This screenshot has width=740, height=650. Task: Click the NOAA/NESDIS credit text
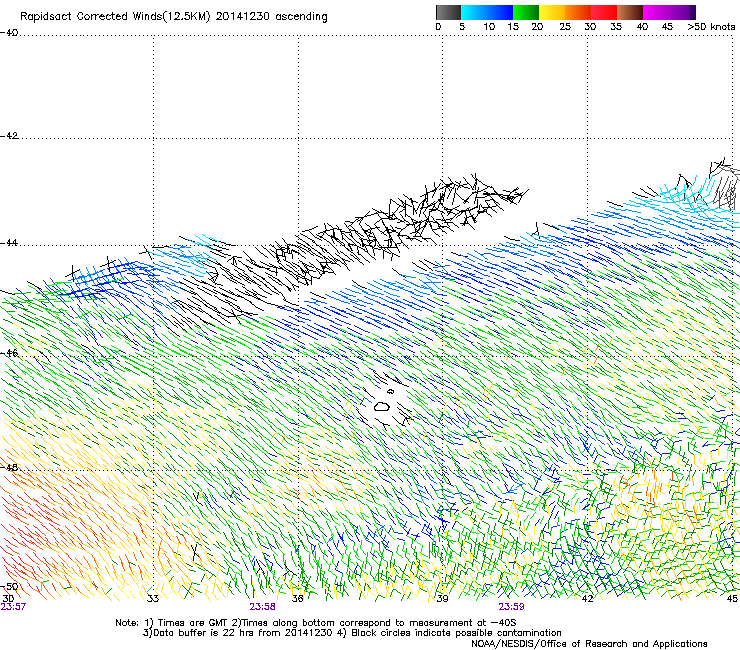pos(589,644)
